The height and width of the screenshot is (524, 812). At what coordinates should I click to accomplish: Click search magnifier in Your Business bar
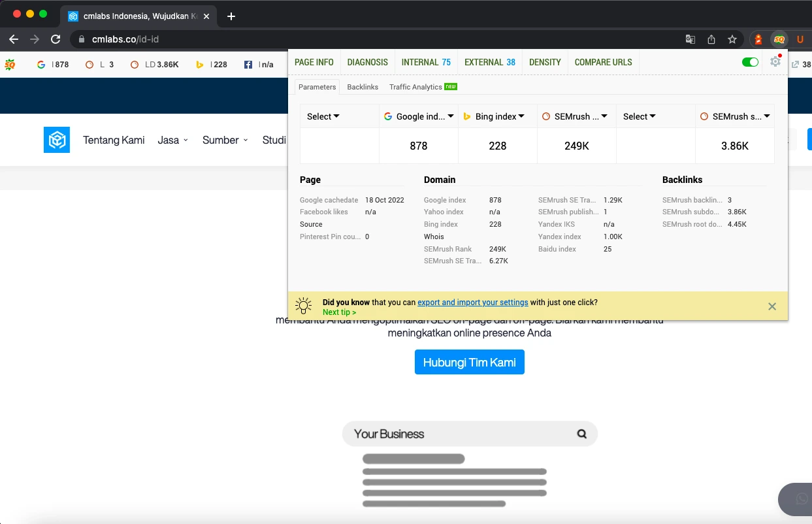[x=582, y=434]
